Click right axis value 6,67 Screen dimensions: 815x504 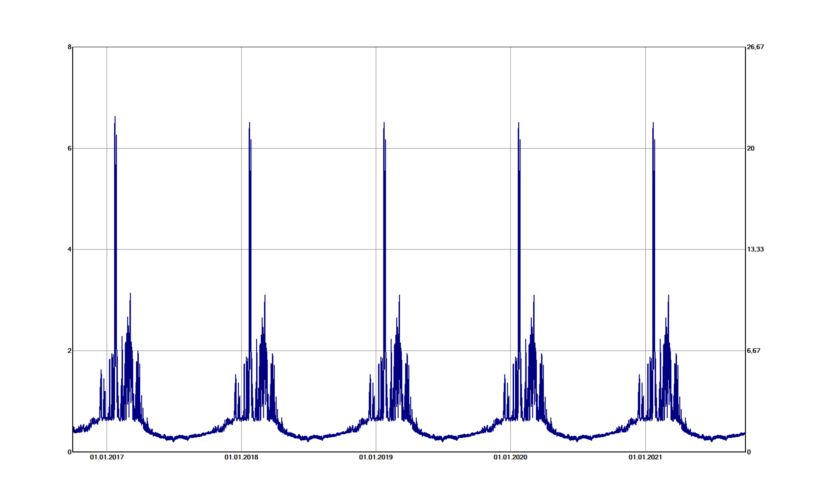(753, 351)
